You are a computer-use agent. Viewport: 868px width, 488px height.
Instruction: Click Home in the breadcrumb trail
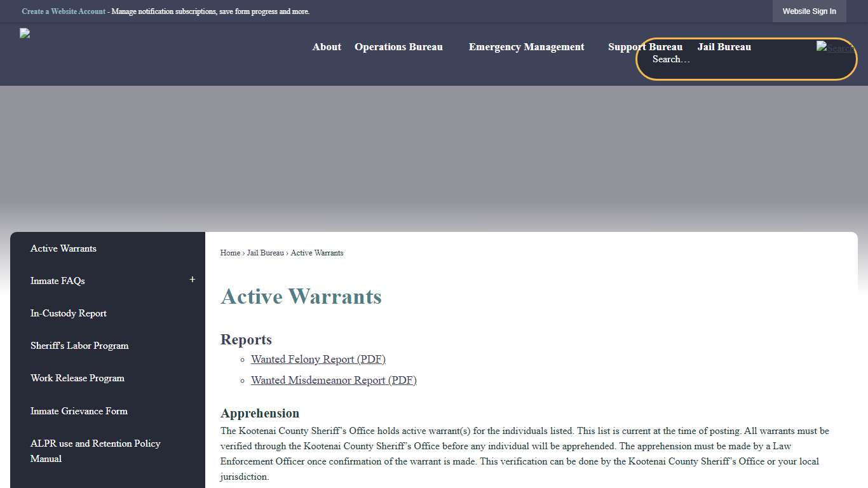230,252
